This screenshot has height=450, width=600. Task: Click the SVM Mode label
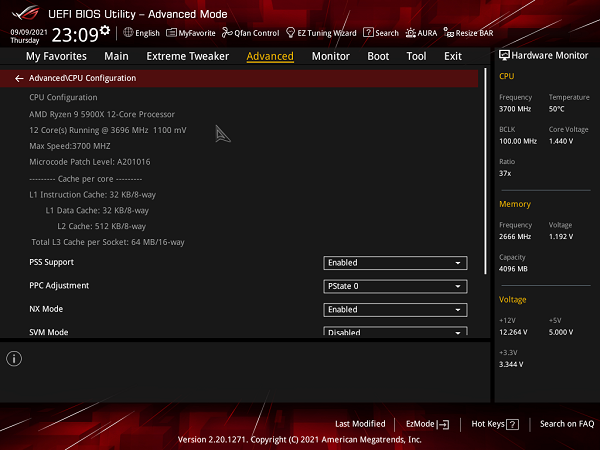49,332
